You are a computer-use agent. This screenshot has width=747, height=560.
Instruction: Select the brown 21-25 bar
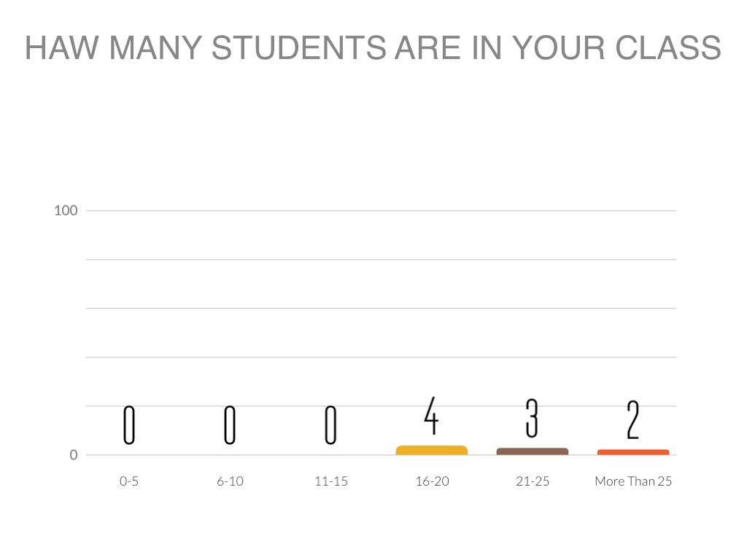click(x=533, y=451)
